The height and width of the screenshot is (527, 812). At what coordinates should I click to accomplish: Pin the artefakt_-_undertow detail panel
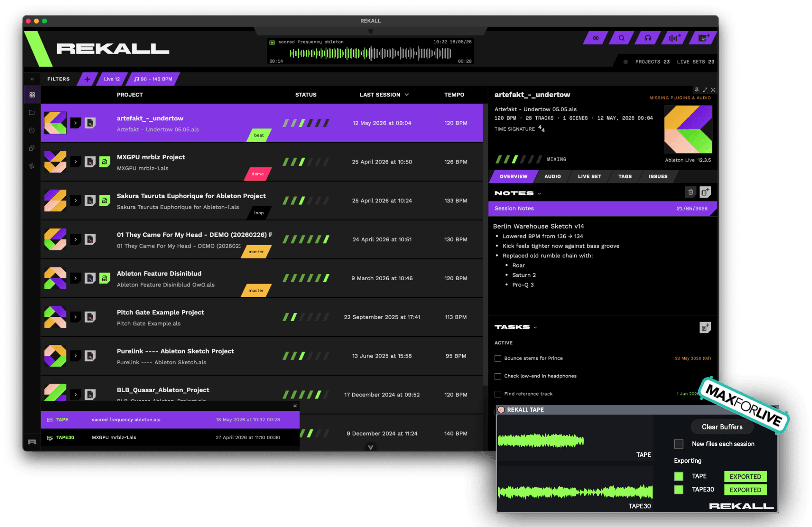click(697, 90)
